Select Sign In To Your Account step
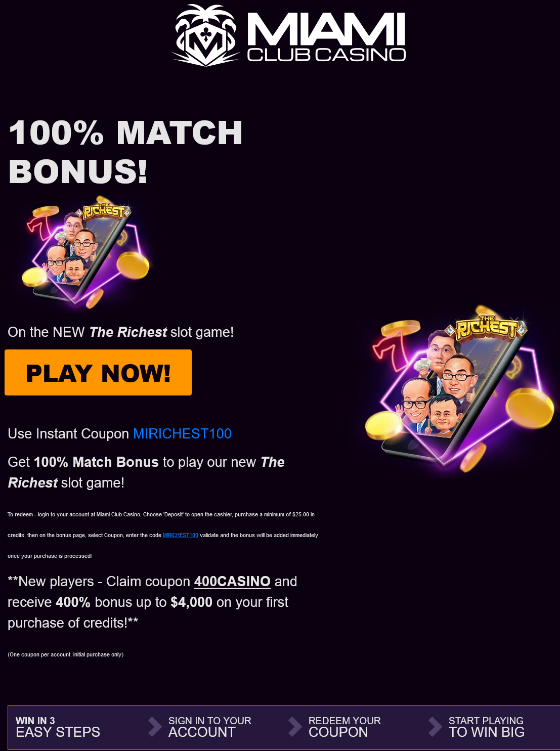Image resolution: width=560 pixels, height=751 pixels. click(209, 727)
